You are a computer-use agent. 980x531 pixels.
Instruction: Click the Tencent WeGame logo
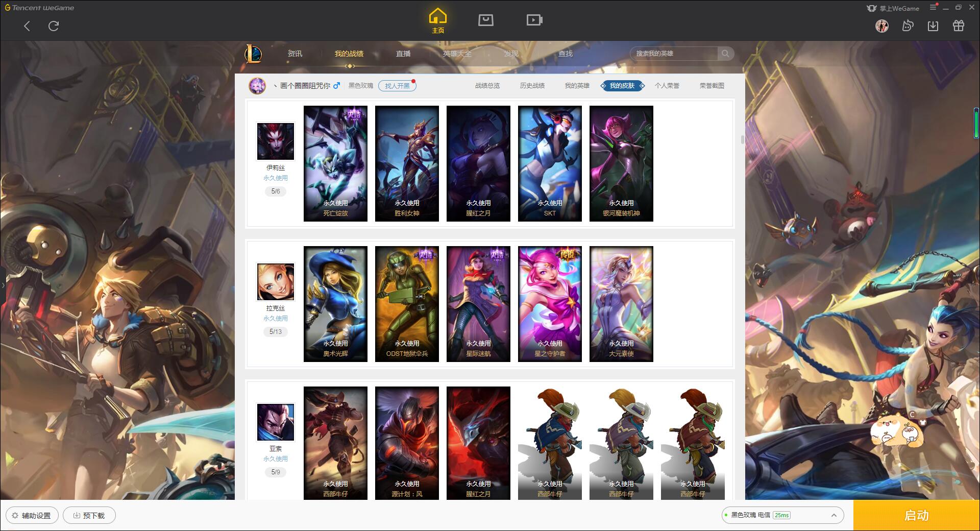click(40, 8)
